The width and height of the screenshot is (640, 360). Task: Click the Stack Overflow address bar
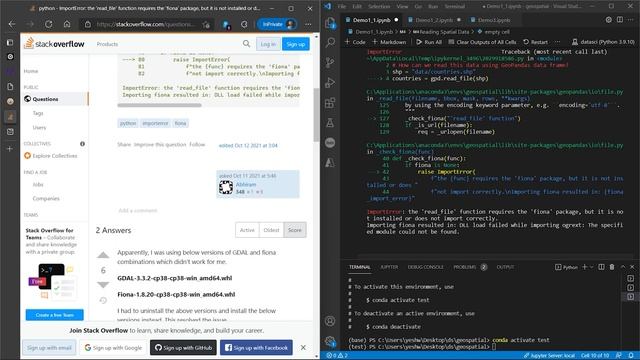tap(146, 24)
